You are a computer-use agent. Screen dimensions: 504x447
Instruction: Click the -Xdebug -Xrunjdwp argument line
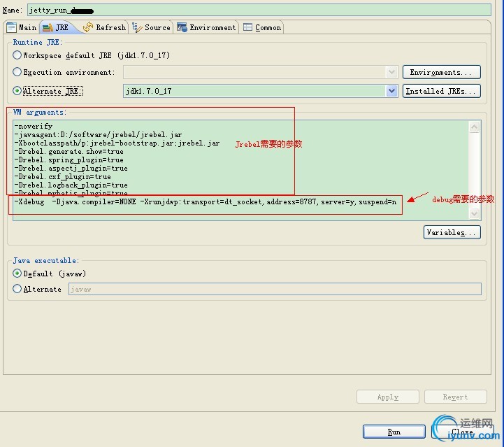[x=206, y=201]
